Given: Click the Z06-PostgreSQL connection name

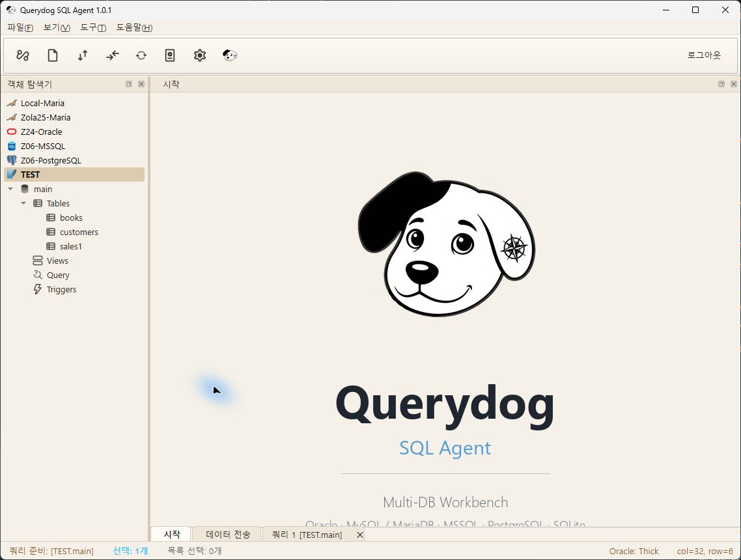Looking at the screenshot, I should tap(51, 160).
